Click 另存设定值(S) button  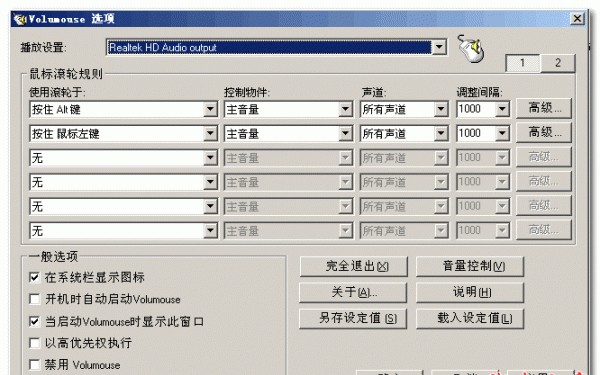click(x=353, y=319)
